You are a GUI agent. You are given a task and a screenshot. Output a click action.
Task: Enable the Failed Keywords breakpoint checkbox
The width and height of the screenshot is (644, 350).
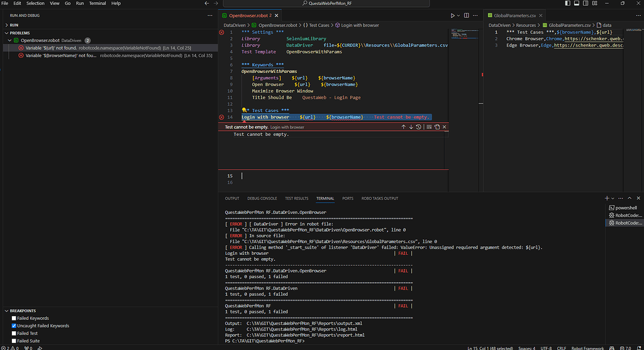coord(14,319)
